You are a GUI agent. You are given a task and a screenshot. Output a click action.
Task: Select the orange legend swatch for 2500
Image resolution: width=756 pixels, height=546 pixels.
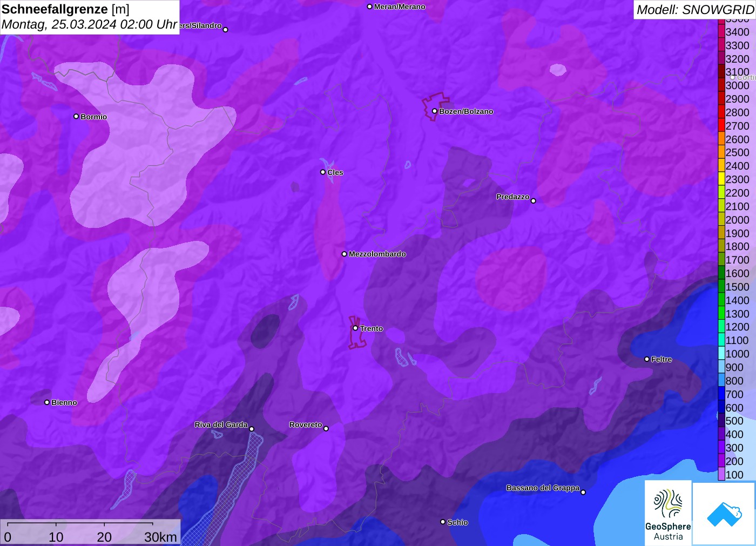[x=721, y=152]
